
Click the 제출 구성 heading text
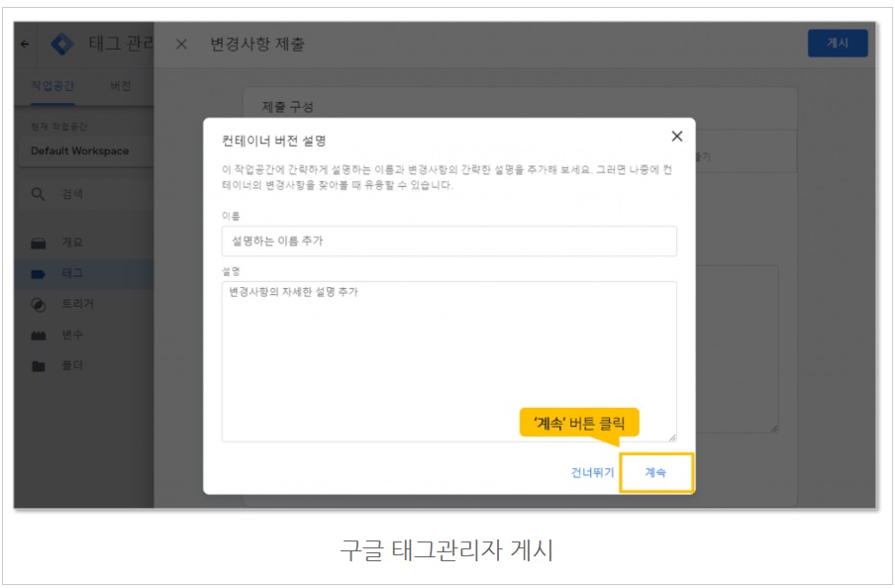pos(288,107)
